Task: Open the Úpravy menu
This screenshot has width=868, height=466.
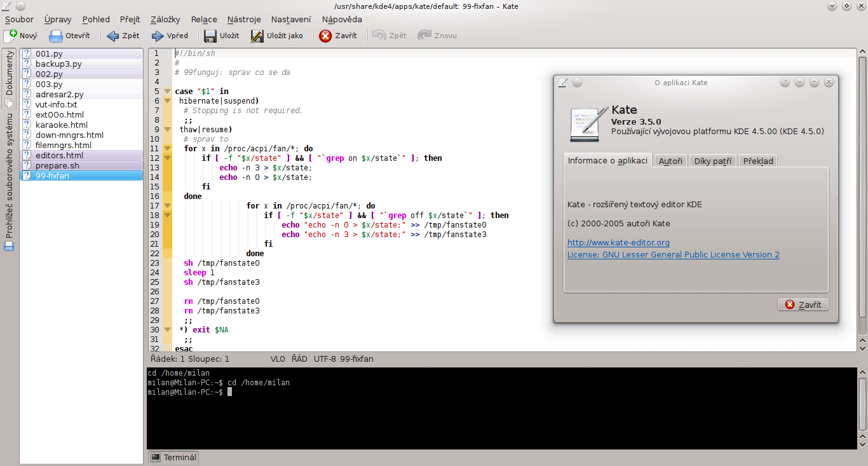Action: [58, 19]
